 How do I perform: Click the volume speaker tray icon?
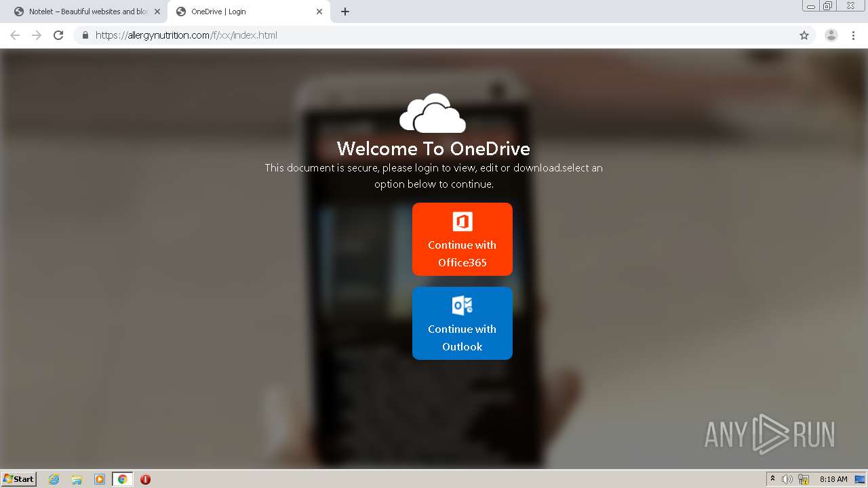(787, 479)
